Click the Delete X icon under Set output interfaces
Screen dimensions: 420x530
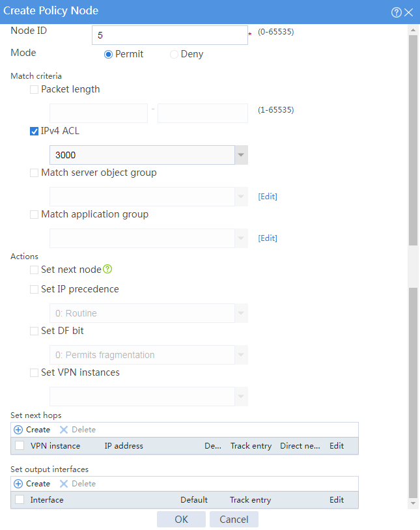point(64,484)
